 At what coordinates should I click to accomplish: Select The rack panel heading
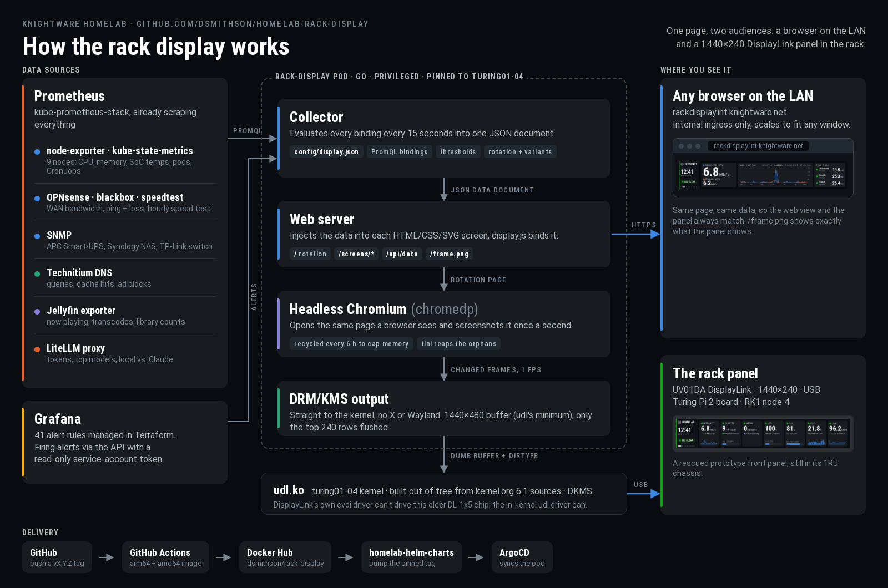(x=715, y=373)
